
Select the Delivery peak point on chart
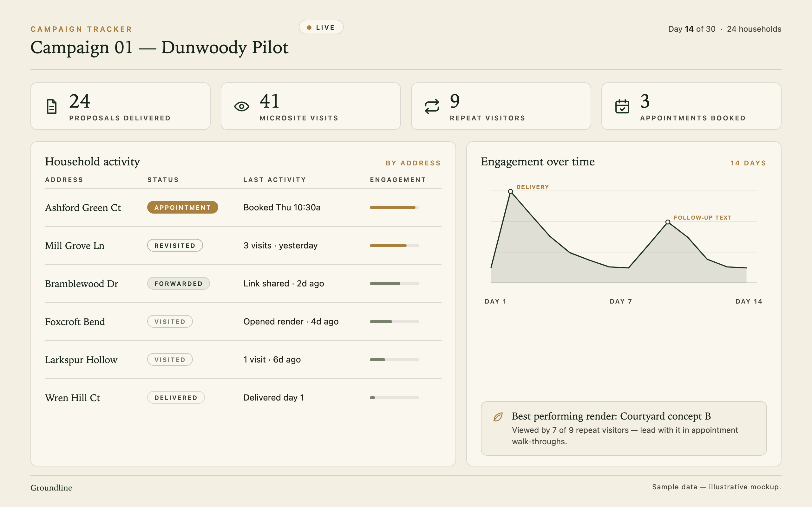(510, 191)
